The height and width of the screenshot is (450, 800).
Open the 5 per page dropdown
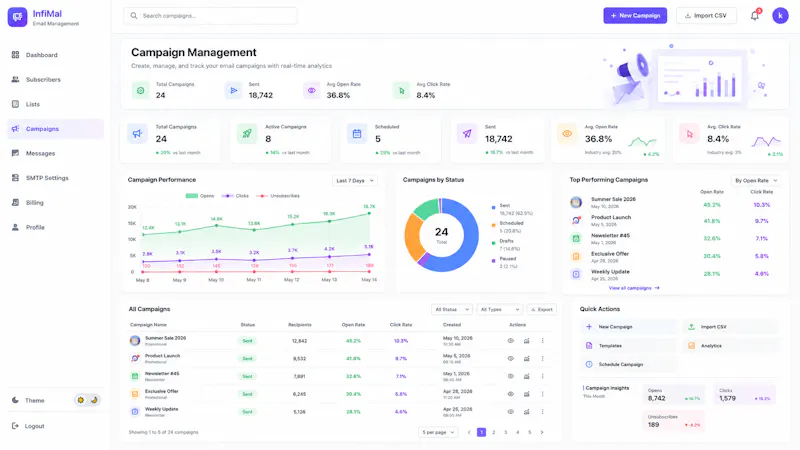[x=438, y=432]
